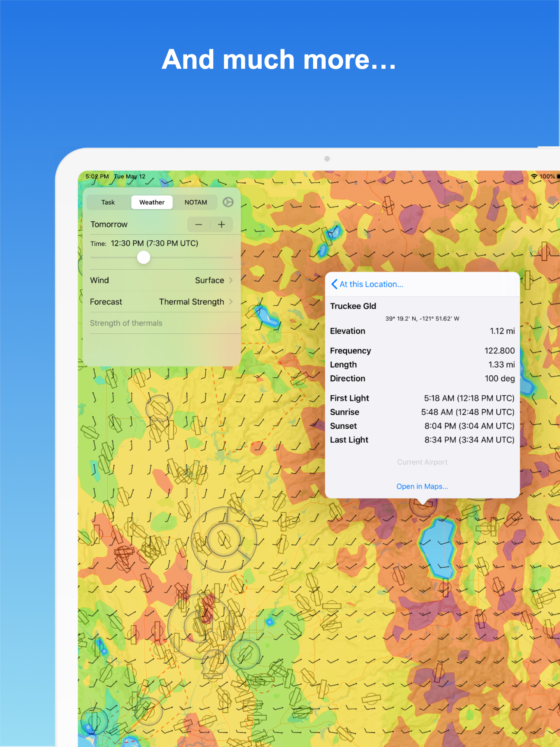Open the gear settings icon in weather panel

pos(228,202)
